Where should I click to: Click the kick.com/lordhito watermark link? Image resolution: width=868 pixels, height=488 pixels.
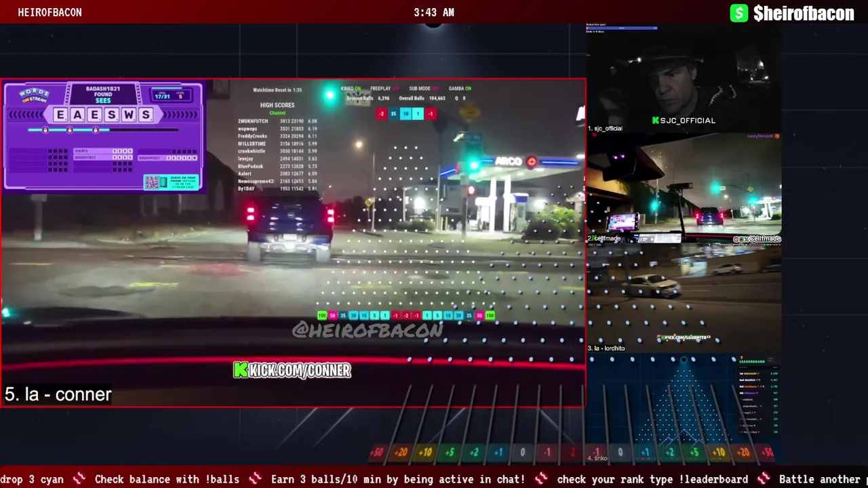coord(684,338)
